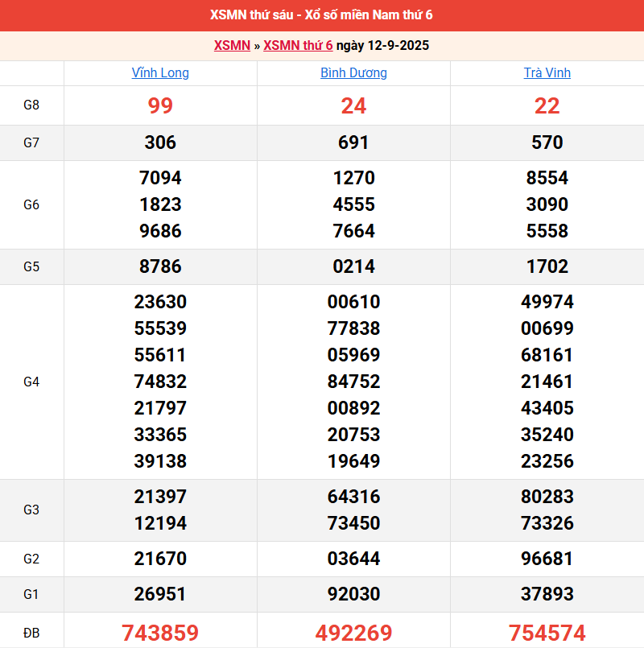
Task: Select G7 number 306
Action: [x=160, y=142]
